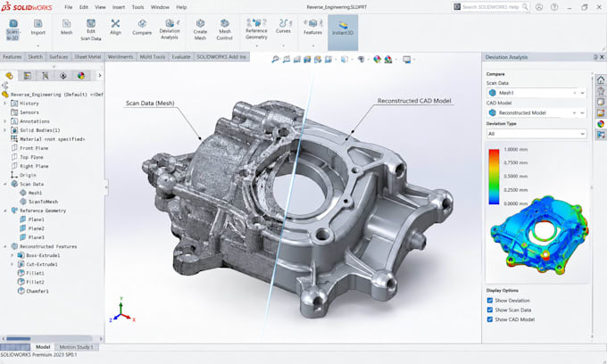
Task: Open the FeatureManager design tree tab icon
Action: click(9, 76)
